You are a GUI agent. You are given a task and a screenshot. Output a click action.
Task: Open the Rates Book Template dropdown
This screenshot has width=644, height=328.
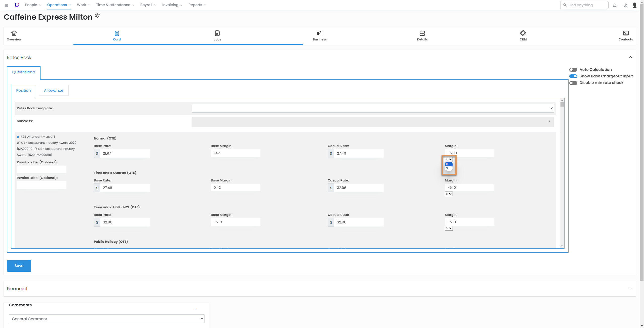[x=373, y=108]
